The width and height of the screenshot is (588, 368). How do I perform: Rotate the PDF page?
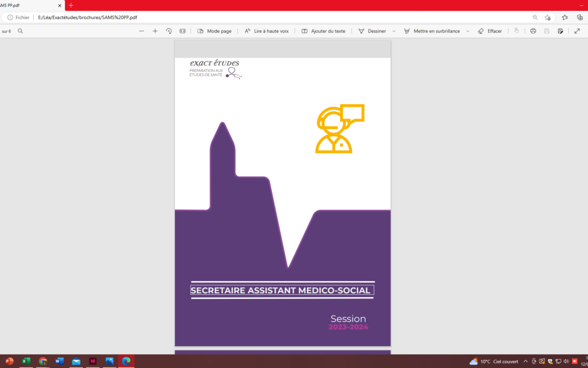pos(169,31)
